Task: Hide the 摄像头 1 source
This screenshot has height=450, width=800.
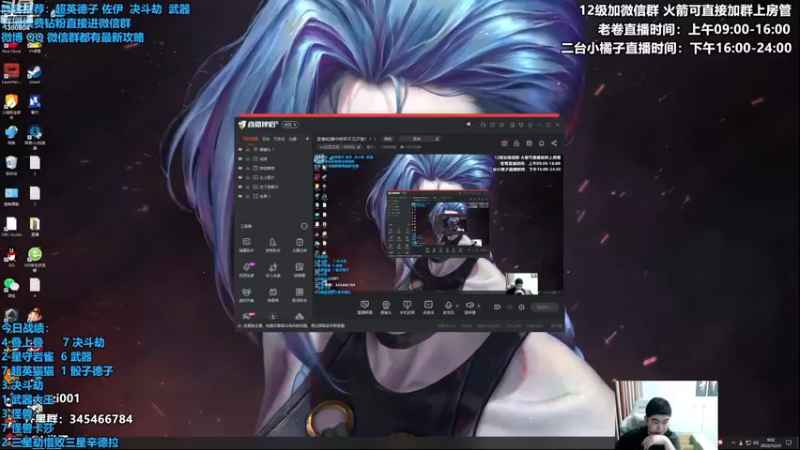Action: pyautogui.click(x=240, y=149)
